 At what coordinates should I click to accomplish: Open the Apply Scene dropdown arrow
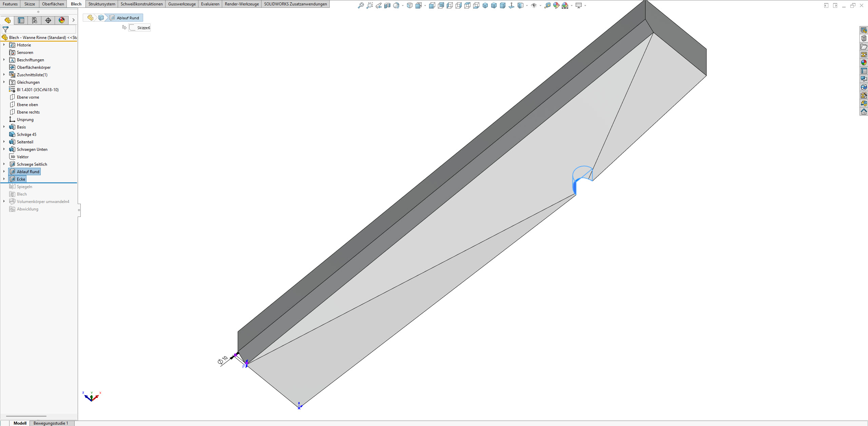pyautogui.click(x=572, y=5)
